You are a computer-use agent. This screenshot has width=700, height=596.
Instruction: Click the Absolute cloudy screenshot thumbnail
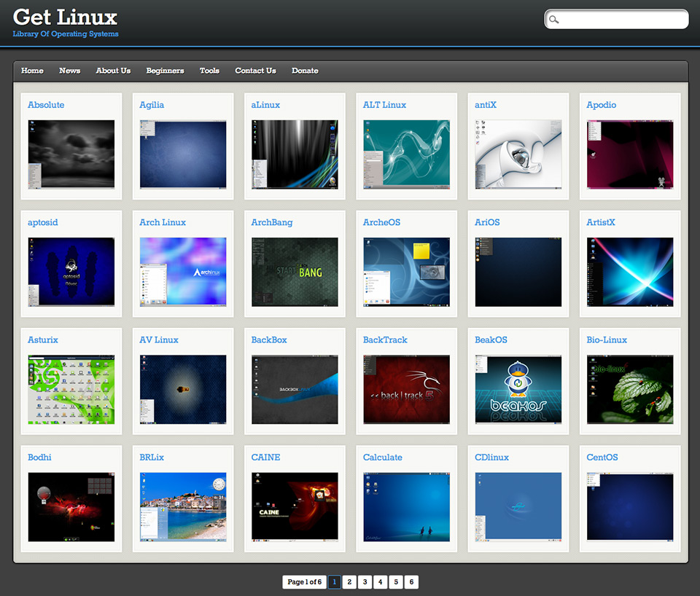click(71, 154)
